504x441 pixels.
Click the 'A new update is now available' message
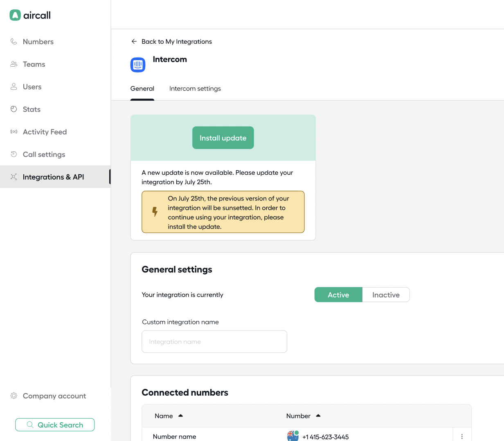point(217,178)
